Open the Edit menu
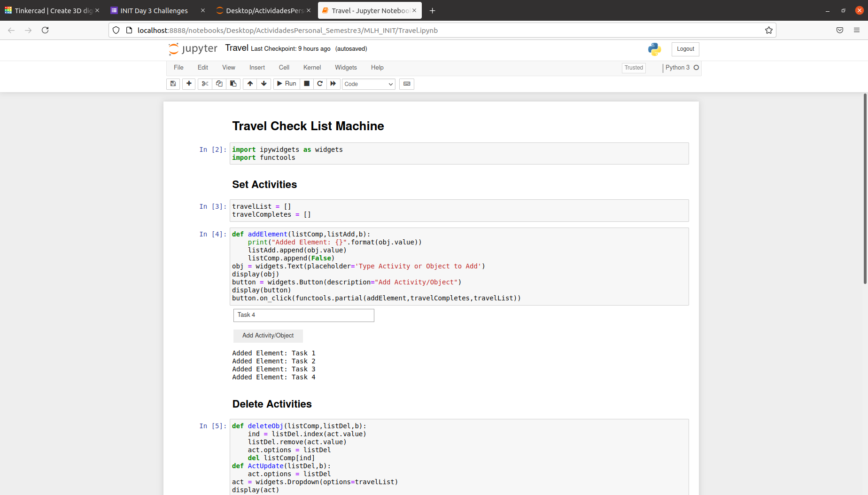Viewport: 868px width, 495px height. 203,68
